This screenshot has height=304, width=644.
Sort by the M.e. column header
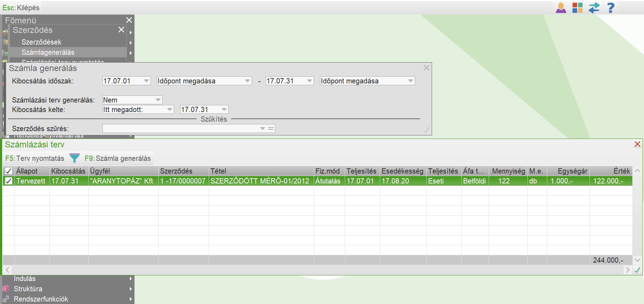(537, 171)
